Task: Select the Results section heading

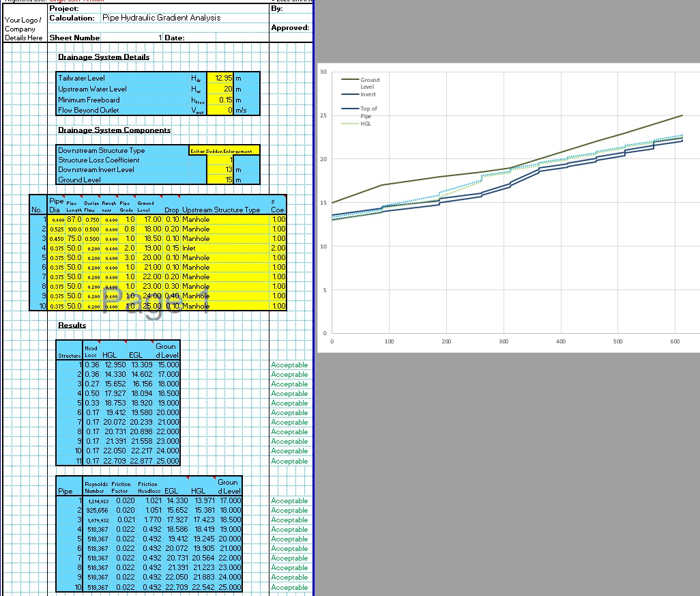Action: (72, 324)
